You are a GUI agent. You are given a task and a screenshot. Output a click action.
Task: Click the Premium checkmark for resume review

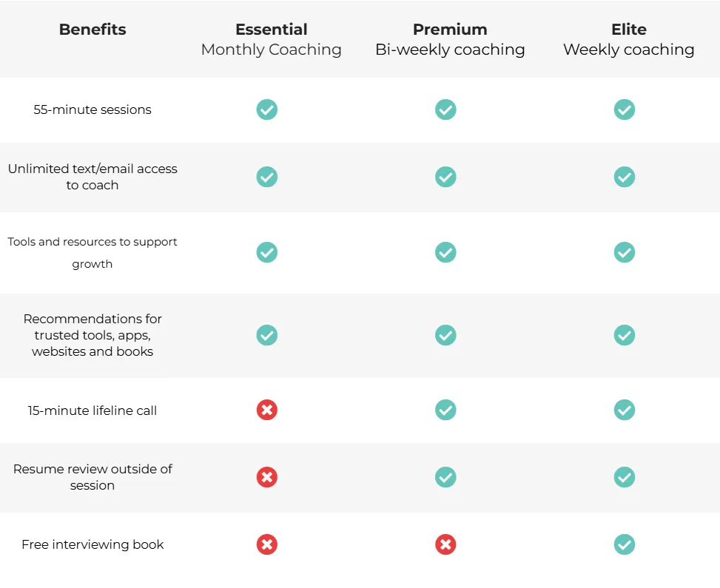(445, 477)
